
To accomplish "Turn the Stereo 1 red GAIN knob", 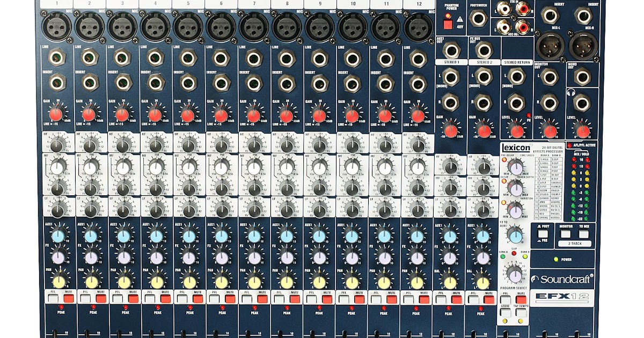I will pyautogui.click(x=451, y=130).
